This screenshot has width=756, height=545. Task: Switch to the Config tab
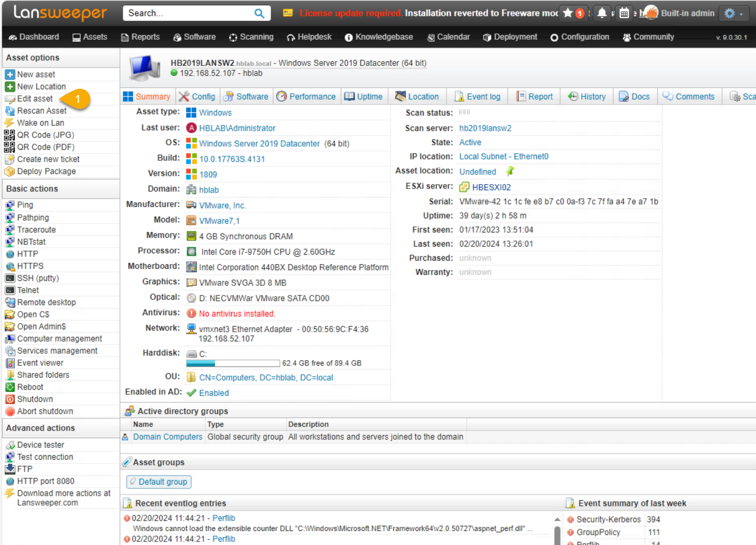pyautogui.click(x=197, y=96)
